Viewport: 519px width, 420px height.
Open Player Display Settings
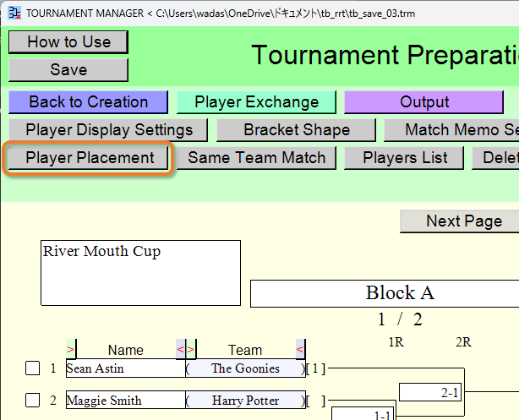coord(108,130)
